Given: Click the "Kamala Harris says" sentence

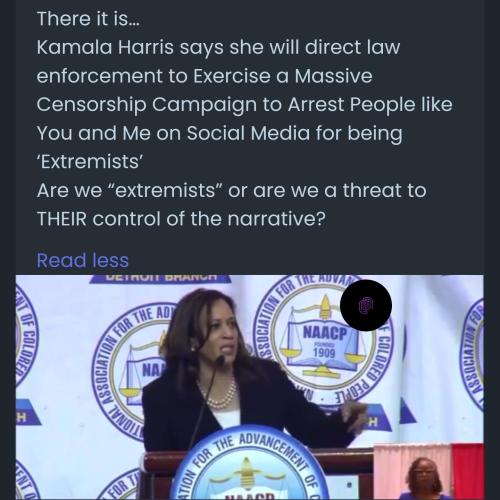Looking at the screenshot, I should [x=130, y=47].
